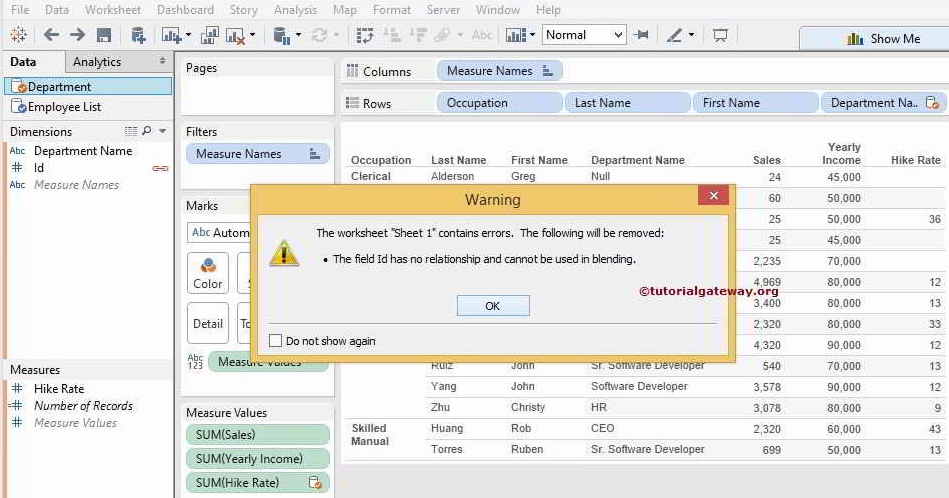This screenshot has height=498, width=949.
Task: Open the Analysis menu
Action: [295, 10]
